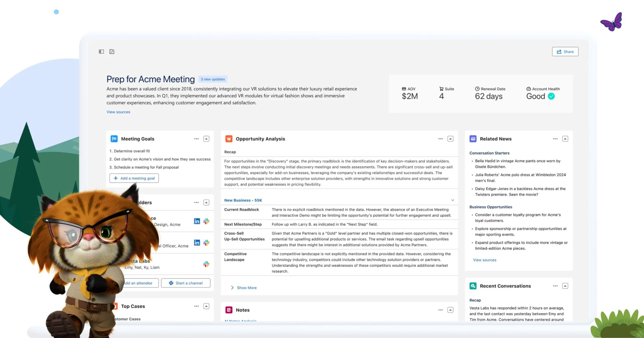The image size is (644, 338).
Task: Open more options for Related News
Action: click(555, 139)
